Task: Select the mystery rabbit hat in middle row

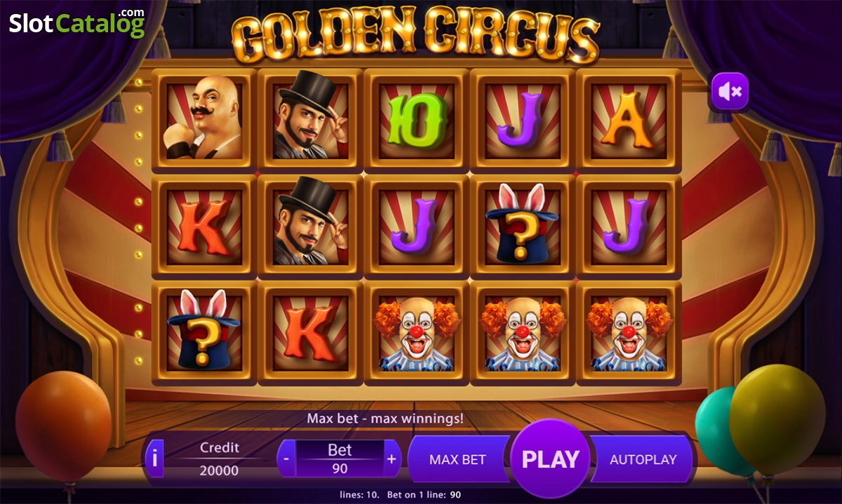Action: click(x=522, y=226)
